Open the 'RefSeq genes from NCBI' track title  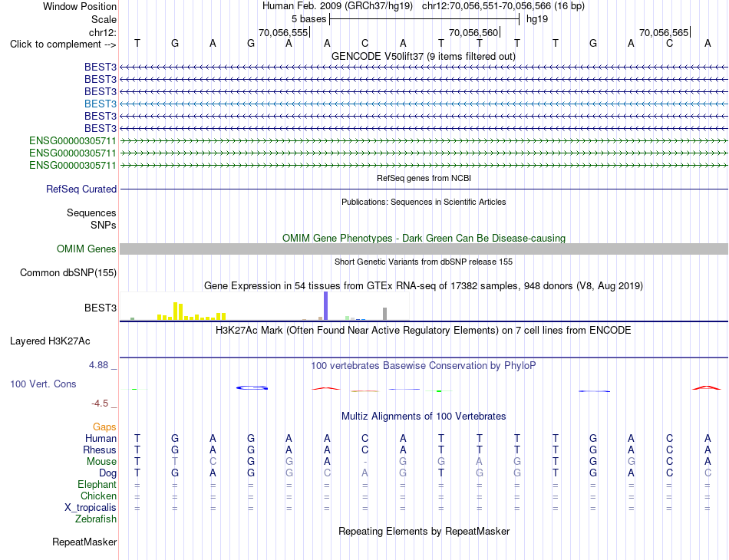point(424,178)
